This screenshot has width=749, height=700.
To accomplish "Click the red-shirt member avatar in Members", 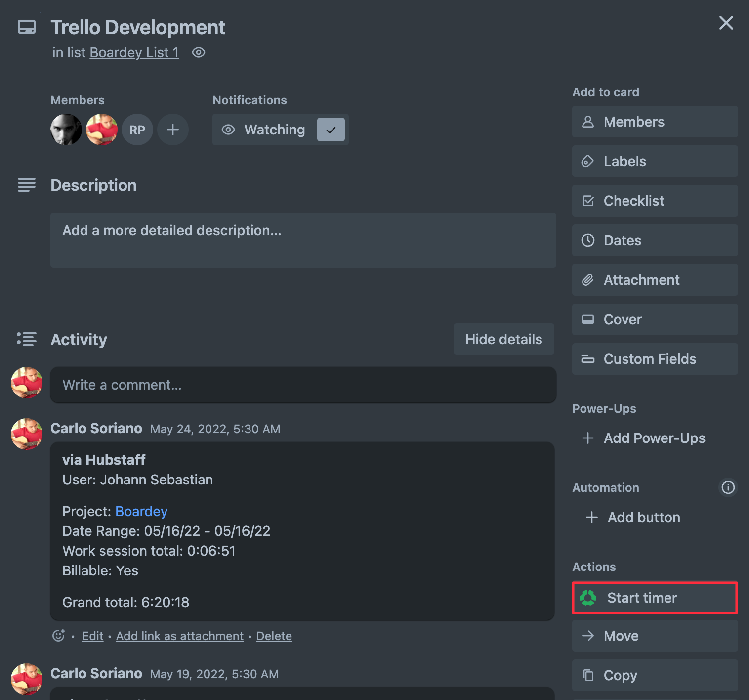I will click(102, 130).
